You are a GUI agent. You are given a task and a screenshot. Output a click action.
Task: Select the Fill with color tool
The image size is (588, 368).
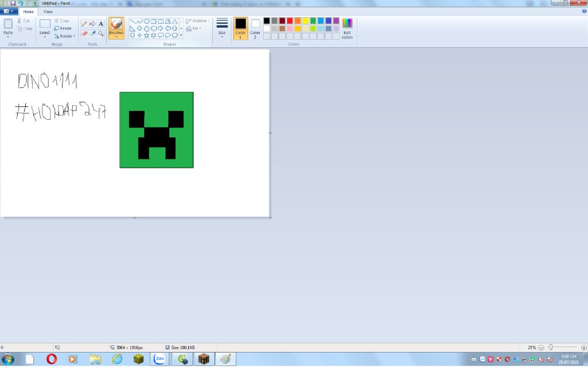pyautogui.click(x=92, y=23)
